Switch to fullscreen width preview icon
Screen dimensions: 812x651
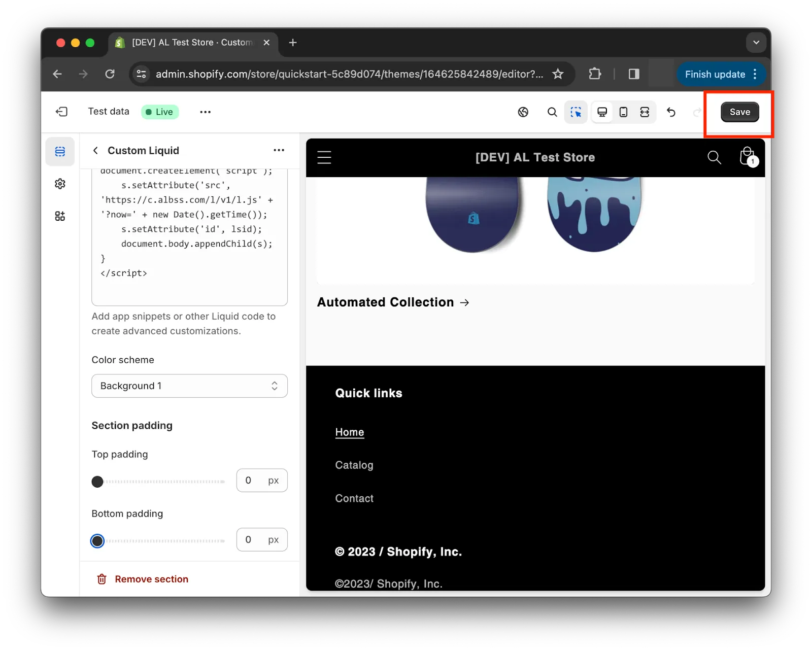645,112
